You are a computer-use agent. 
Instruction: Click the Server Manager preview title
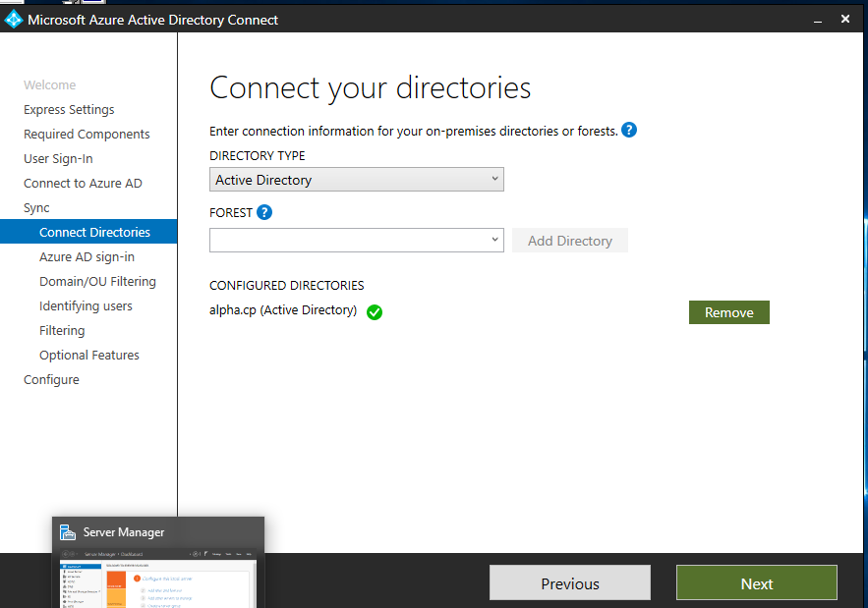[124, 532]
